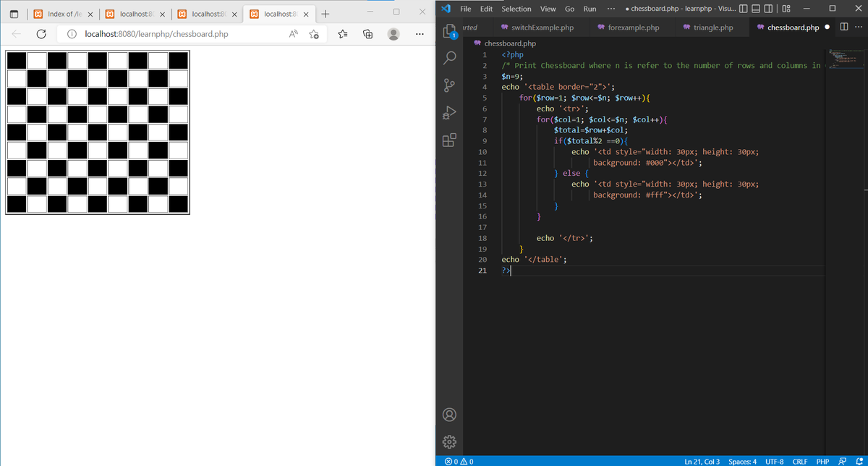Click the errors and warnings status indicator
Image resolution: width=868 pixels, height=466 pixels.
(459, 461)
